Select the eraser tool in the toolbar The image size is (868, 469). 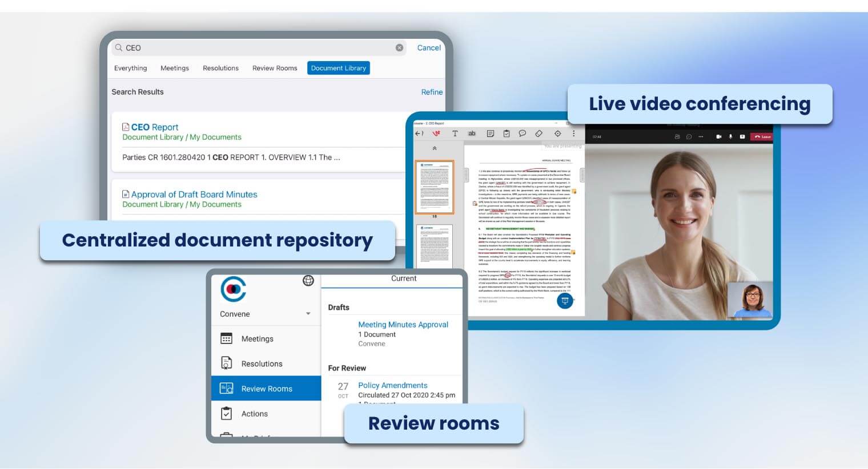click(x=539, y=134)
